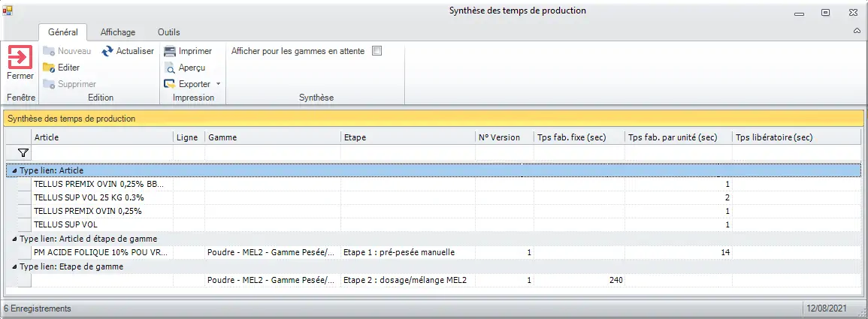The height and width of the screenshot is (319, 868).
Task: Switch to the Affichage tab
Action: tap(118, 32)
